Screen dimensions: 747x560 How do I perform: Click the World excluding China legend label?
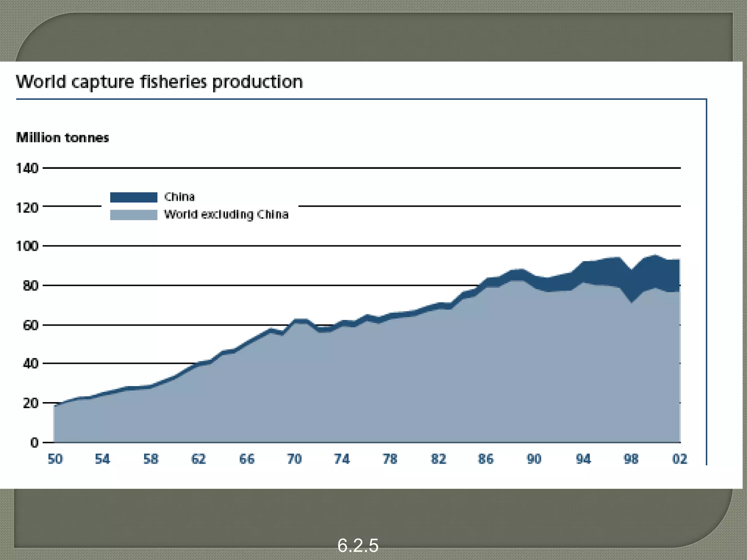(226, 214)
